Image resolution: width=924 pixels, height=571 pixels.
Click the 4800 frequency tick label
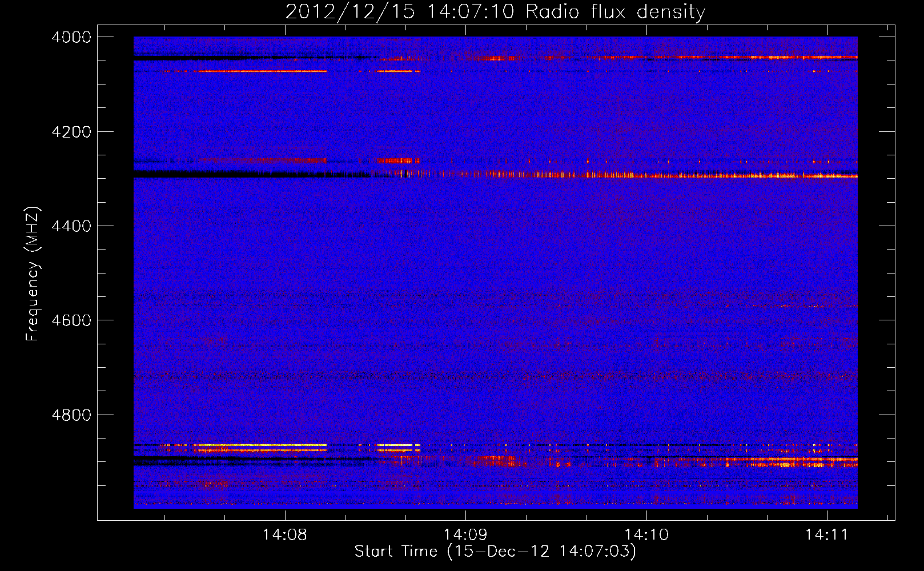click(71, 415)
